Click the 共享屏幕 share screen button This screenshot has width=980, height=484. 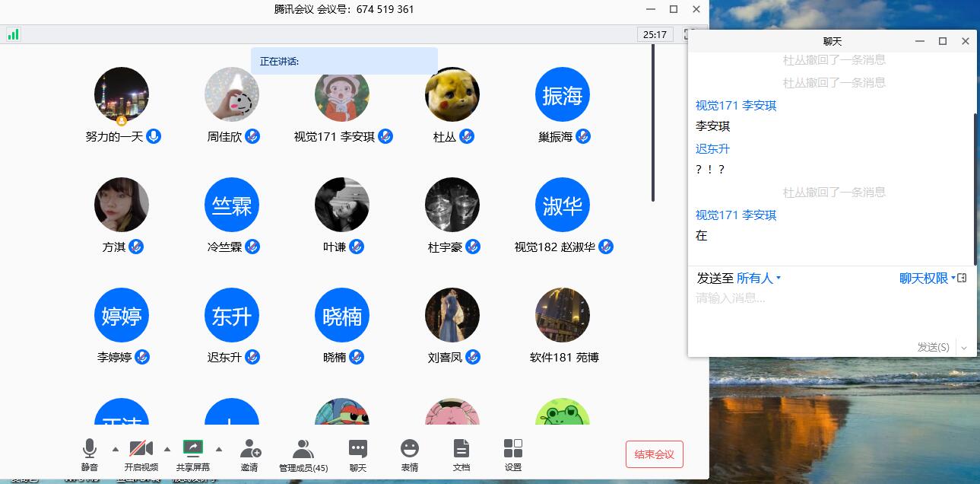[193, 454]
